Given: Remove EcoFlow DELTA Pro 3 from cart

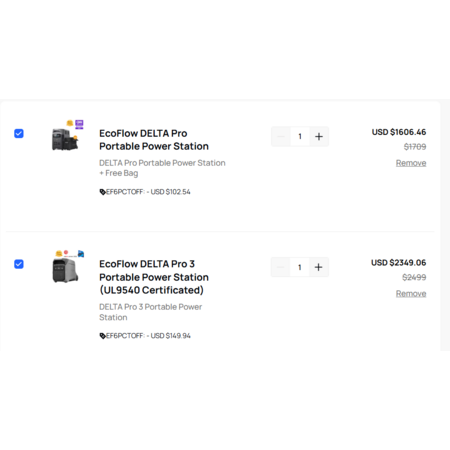Looking at the screenshot, I should pos(411,294).
